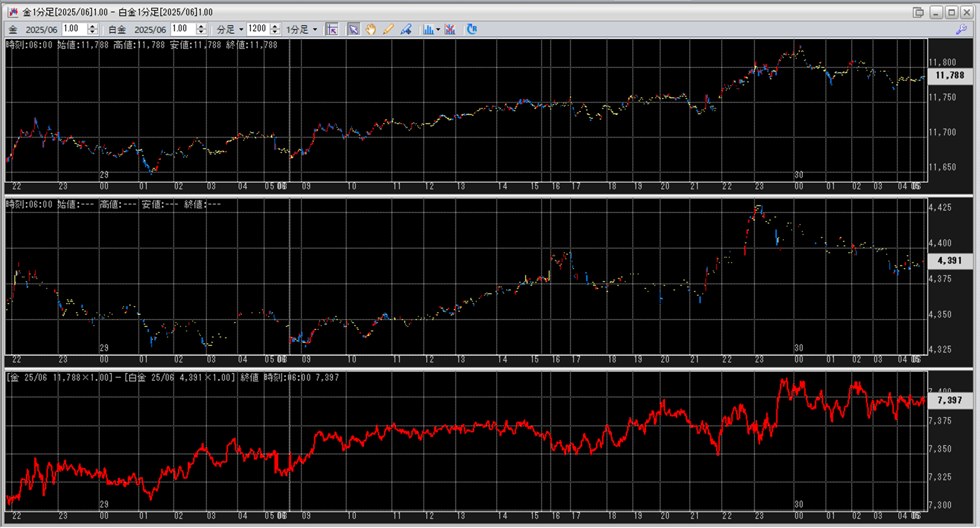Select the pencil drawing tool
This screenshot has width=980, height=528.
coord(388,30)
